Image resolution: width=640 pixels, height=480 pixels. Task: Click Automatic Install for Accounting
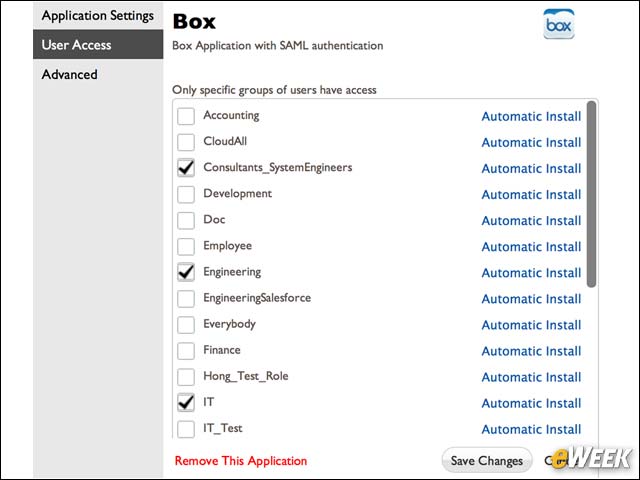531,116
